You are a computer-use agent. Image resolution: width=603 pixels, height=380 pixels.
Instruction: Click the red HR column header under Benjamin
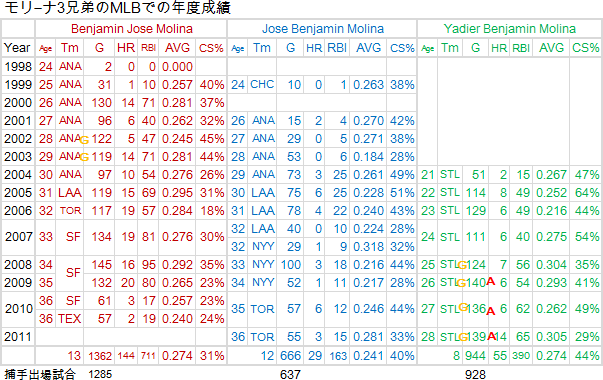click(126, 48)
